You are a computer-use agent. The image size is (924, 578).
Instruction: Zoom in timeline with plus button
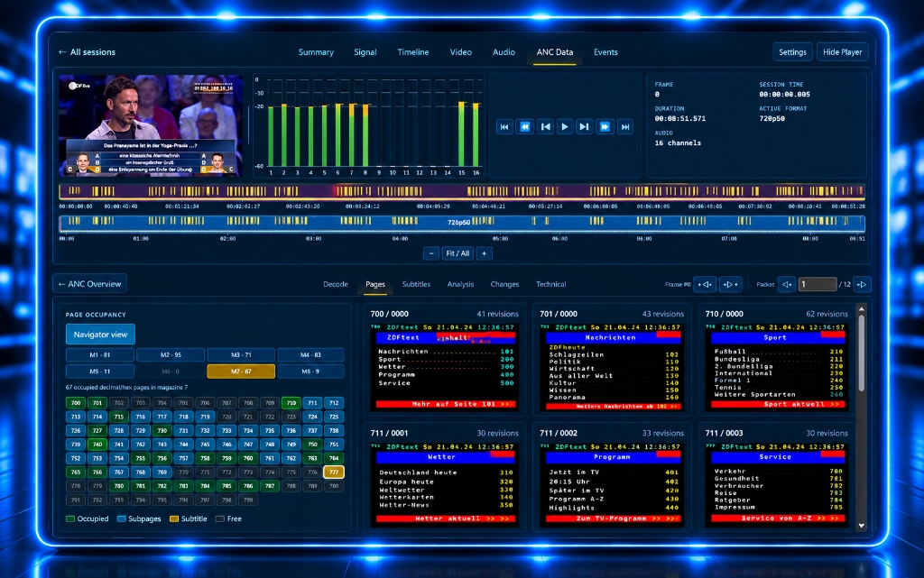485,253
